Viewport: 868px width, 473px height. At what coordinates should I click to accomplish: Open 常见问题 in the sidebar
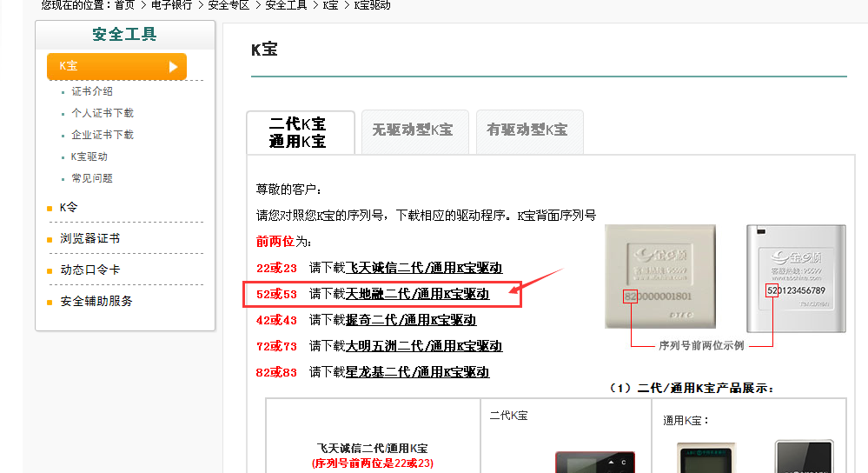coord(92,178)
